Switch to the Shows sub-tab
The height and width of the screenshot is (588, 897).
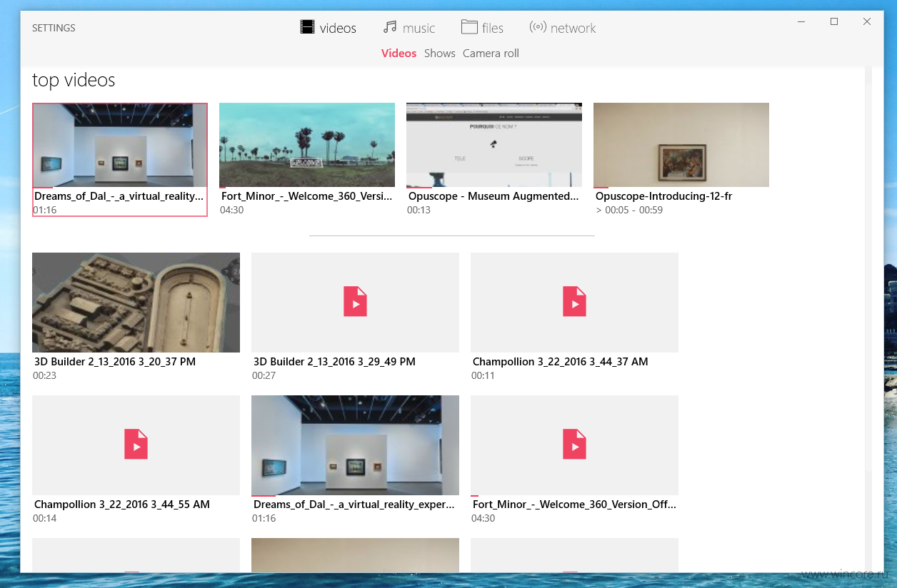439,54
